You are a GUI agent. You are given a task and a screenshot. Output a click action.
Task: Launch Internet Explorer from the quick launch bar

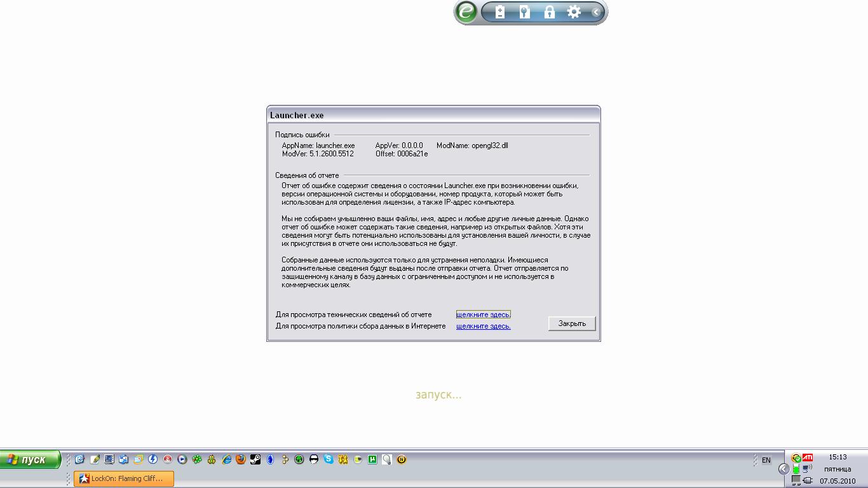coord(227,459)
